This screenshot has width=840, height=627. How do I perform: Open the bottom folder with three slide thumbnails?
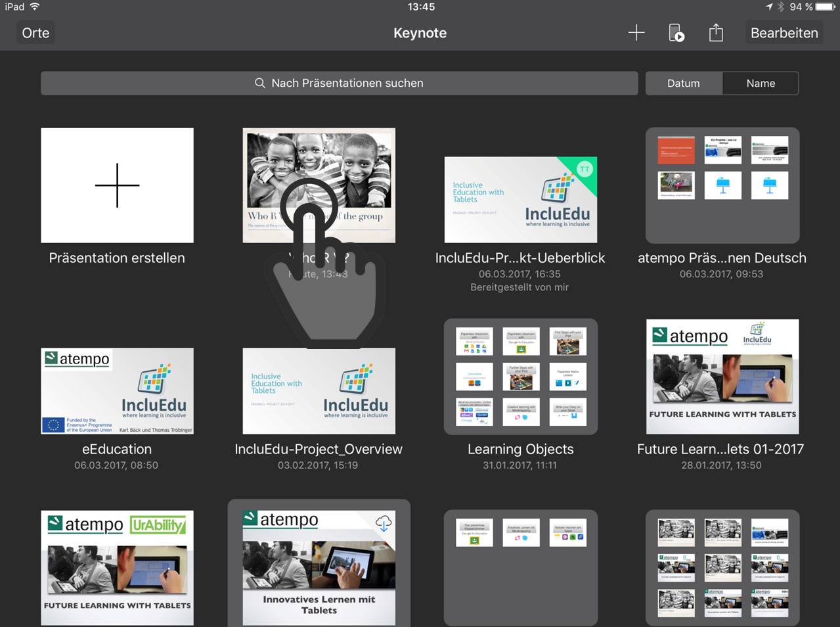point(521,568)
